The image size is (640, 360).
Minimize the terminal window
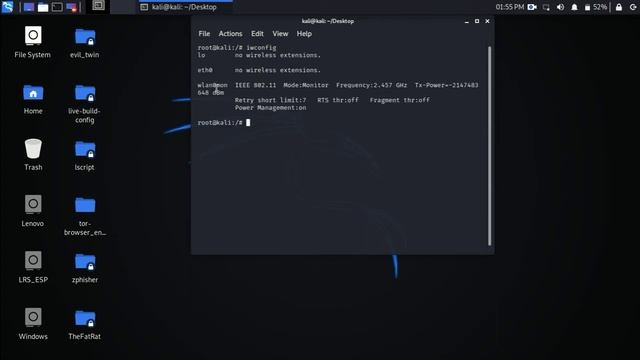coord(467,21)
